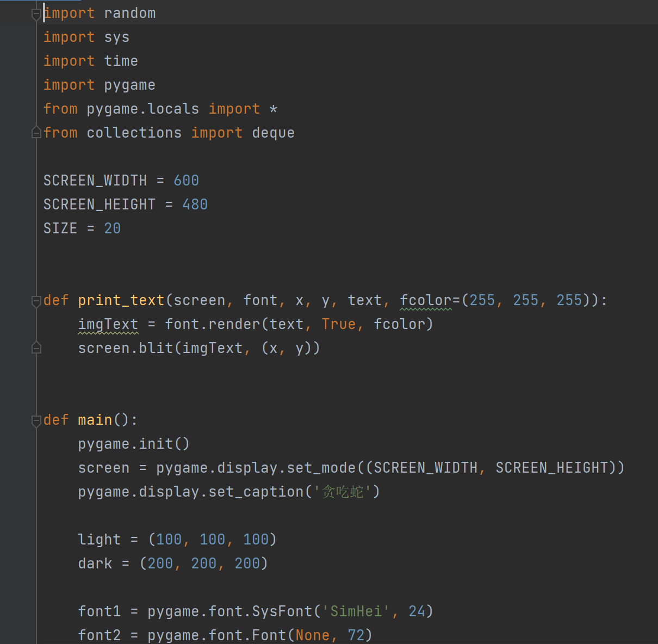Click the SIZE value 20
658x644 pixels.
113,228
